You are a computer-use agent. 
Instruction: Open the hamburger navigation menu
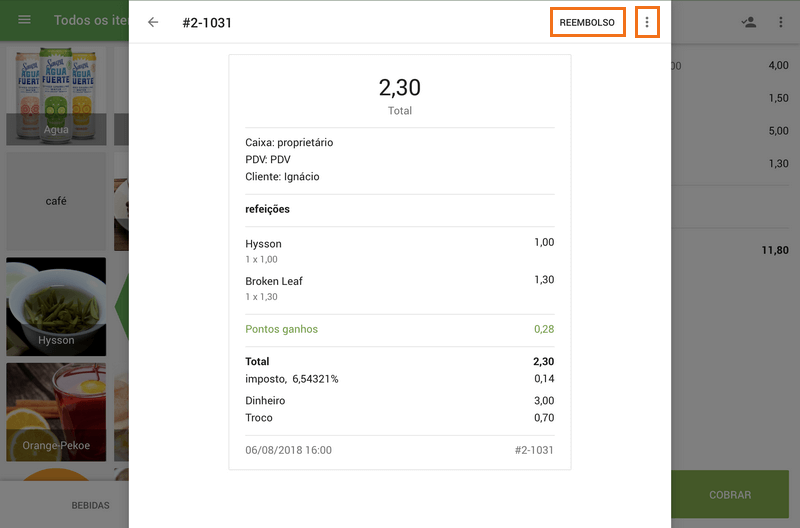click(x=25, y=21)
